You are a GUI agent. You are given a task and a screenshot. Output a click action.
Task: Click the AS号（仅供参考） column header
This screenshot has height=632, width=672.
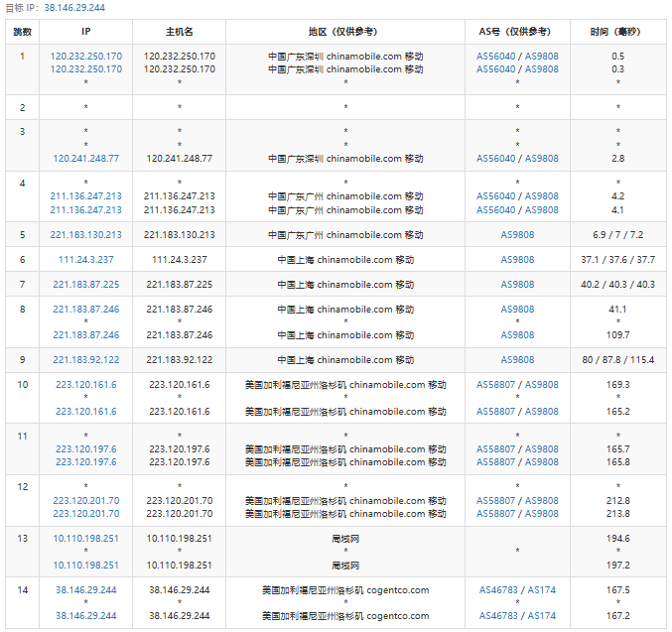pyautogui.click(x=517, y=32)
